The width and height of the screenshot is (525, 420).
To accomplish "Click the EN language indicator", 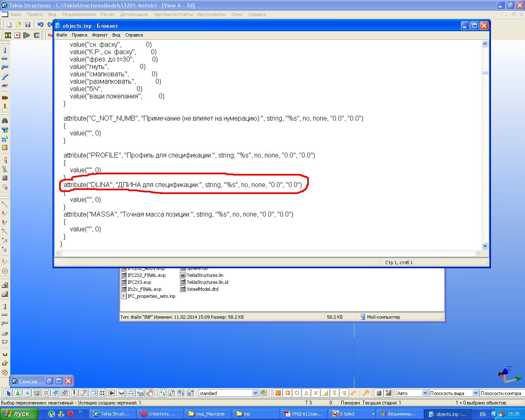I will click(x=483, y=414).
